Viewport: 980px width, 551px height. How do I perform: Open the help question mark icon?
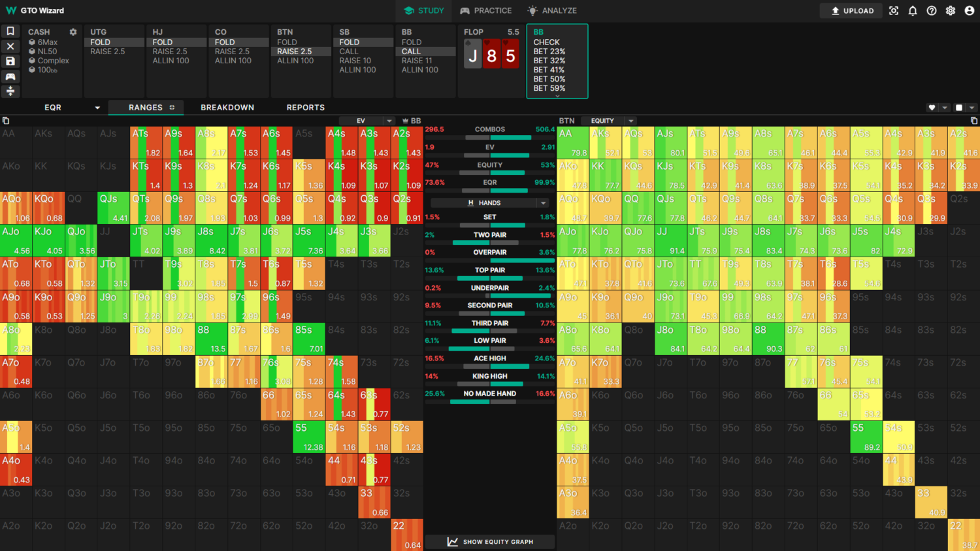(932, 10)
